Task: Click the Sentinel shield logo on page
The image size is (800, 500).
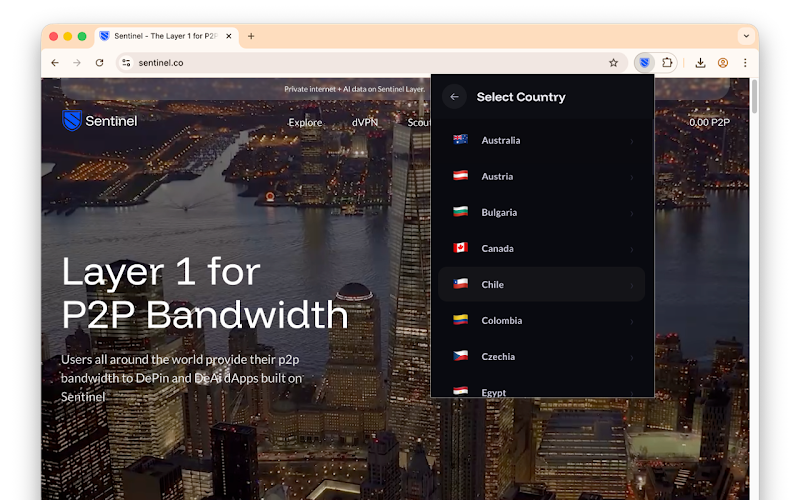Action: point(72,120)
